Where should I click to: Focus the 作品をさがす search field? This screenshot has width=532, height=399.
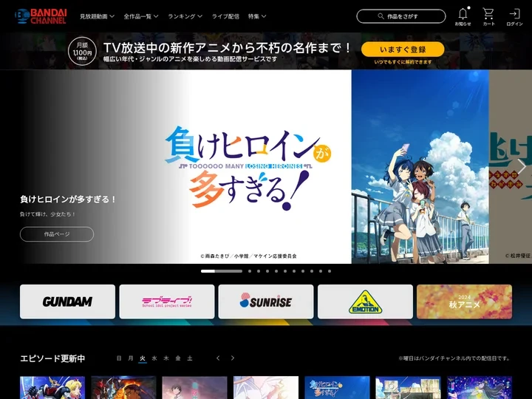point(401,16)
